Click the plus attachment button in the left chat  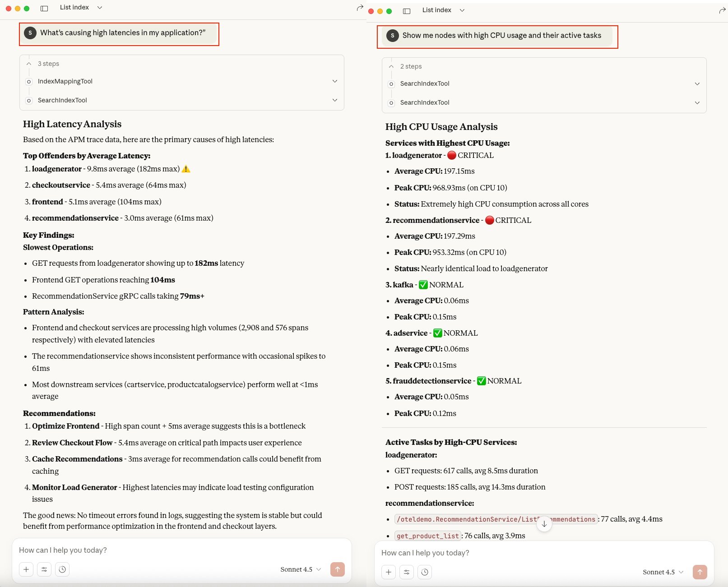point(26,569)
